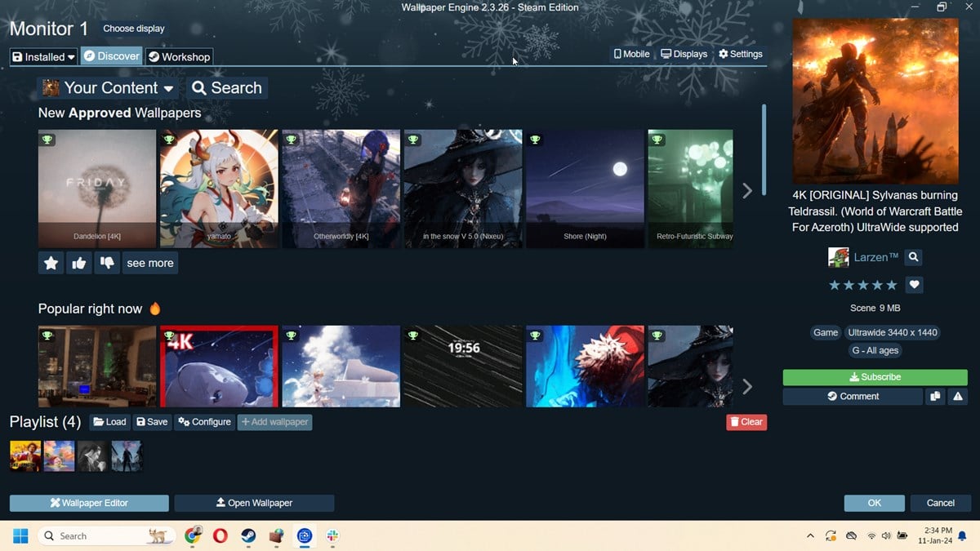980x551 pixels.
Task: Rate the wallpaper using the five stars
Action: point(863,285)
